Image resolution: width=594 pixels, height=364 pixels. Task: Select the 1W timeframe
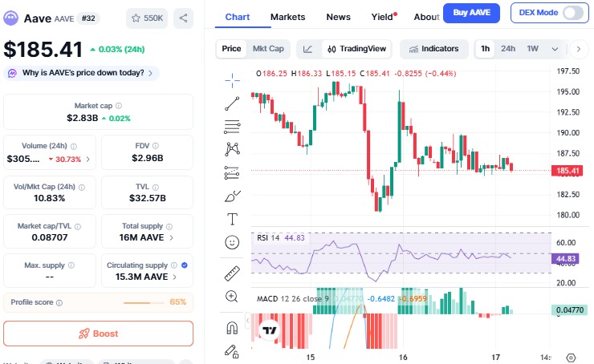click(532, 49)
